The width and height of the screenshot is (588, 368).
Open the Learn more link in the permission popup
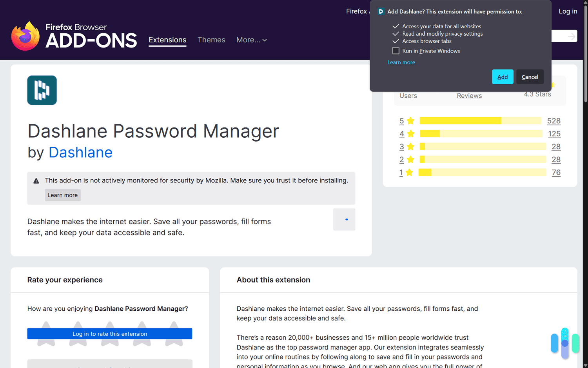(401, 62)
